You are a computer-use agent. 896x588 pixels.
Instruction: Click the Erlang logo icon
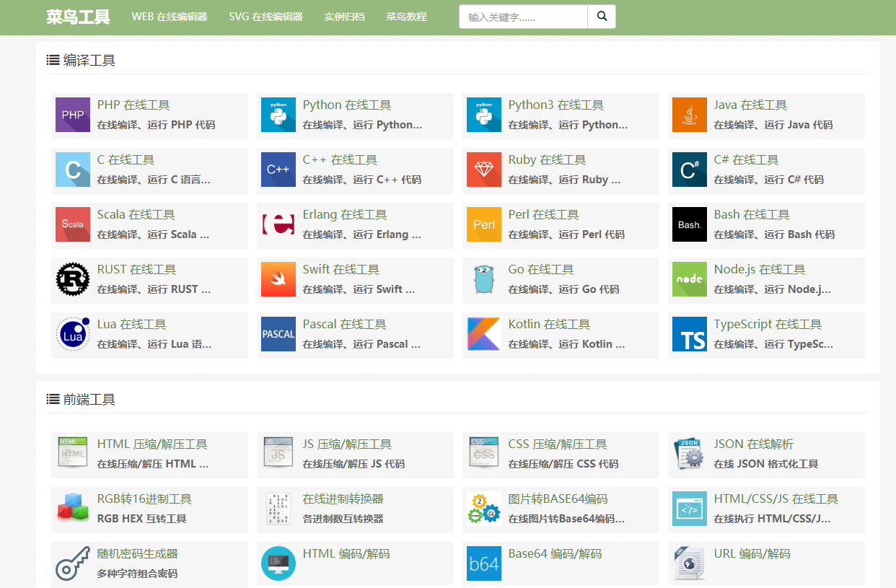pos(278,224)
